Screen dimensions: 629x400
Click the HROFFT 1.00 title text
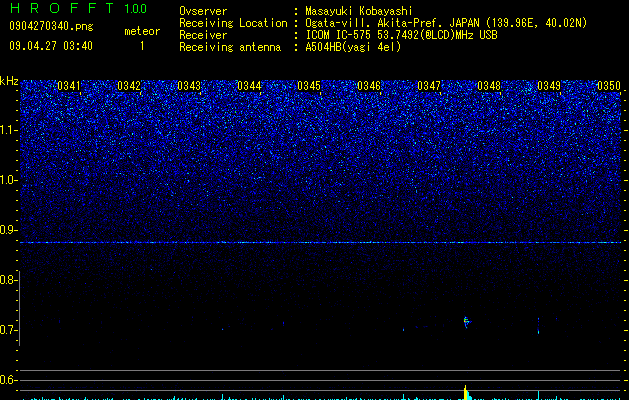tap(78, 8)
